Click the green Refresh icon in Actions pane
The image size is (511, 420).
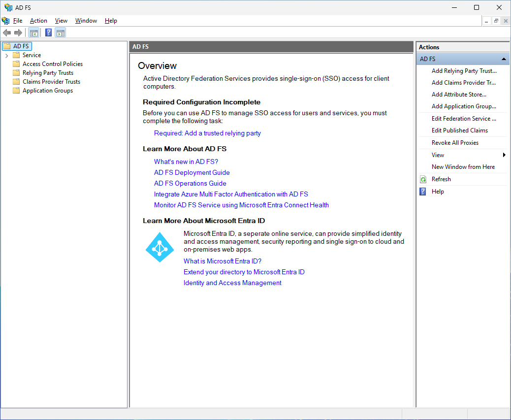coord(423,179)
